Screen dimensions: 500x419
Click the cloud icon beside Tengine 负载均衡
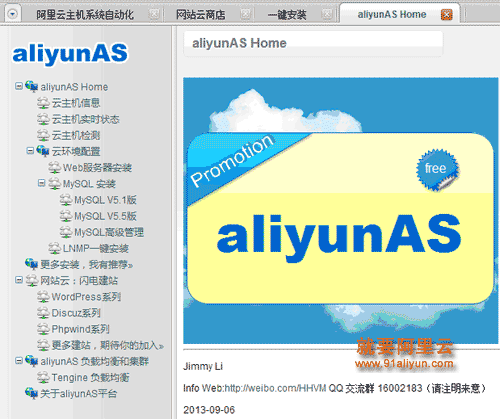(43, 377)
